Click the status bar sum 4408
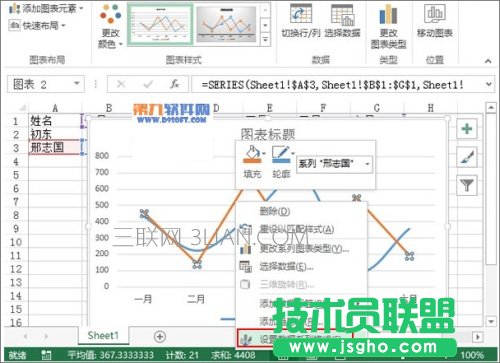 [x=233, y=355]
